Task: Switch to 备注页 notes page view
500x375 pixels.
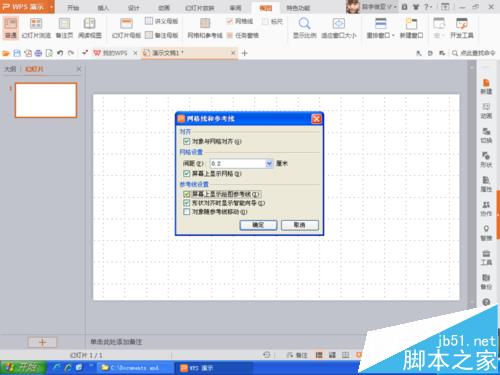Action: pos(64,28)
